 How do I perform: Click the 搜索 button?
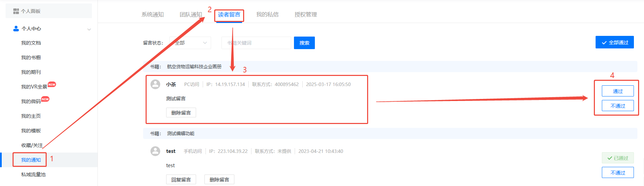point(304,43)
